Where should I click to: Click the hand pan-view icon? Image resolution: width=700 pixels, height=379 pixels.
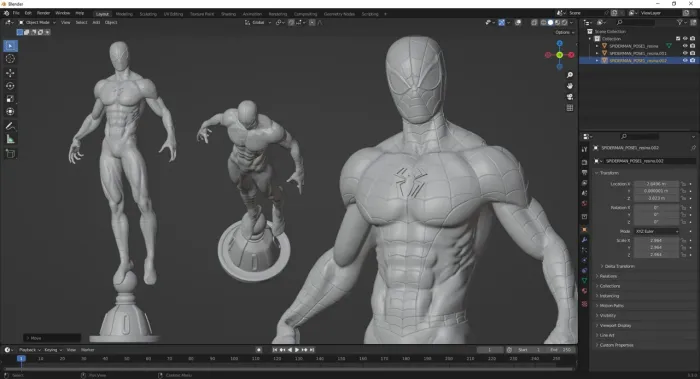tap(570, 86)
